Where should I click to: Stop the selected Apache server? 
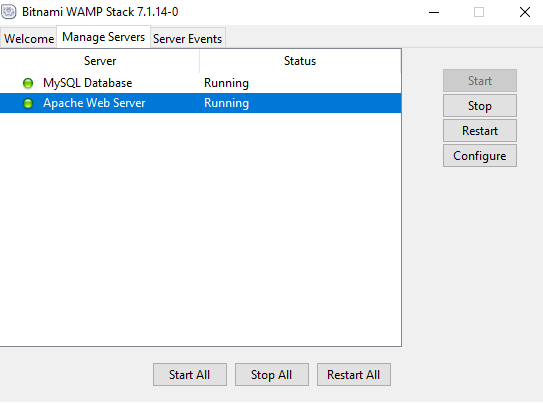(x=480, y=106)
